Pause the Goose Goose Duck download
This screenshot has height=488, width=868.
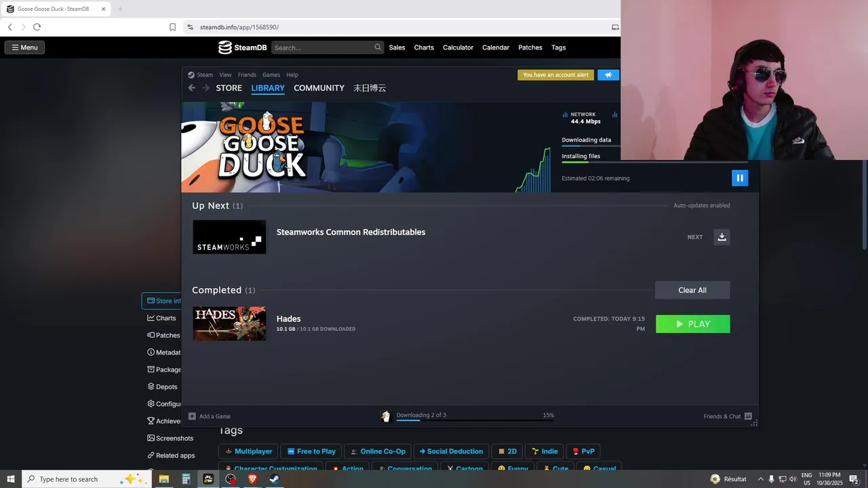pos(740,178)
